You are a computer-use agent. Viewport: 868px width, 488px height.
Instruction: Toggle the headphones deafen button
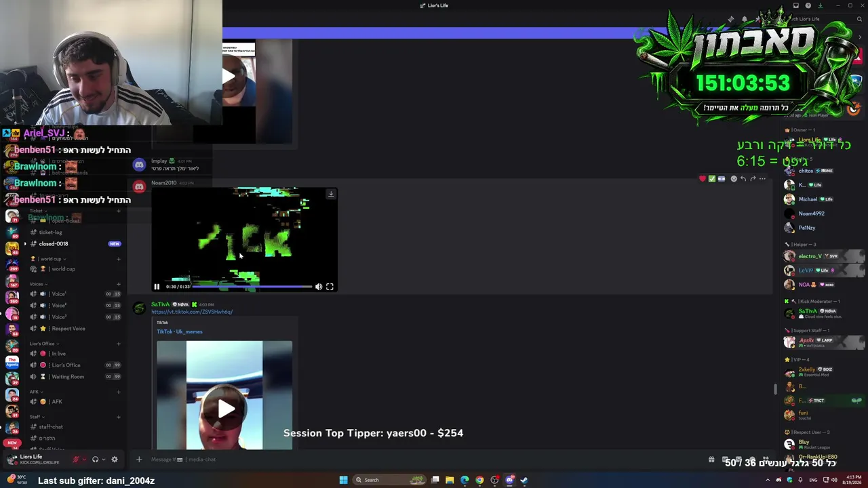tap(95, 460)
